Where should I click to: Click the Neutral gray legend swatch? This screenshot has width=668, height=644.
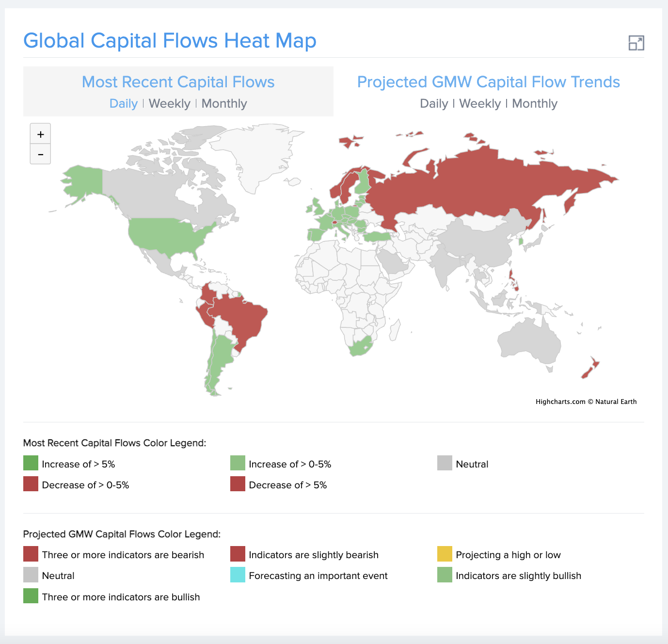444,463
